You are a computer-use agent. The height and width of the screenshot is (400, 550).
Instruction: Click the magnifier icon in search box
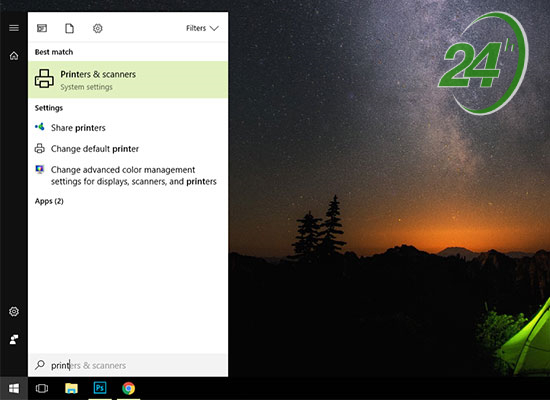pos(40,365)
